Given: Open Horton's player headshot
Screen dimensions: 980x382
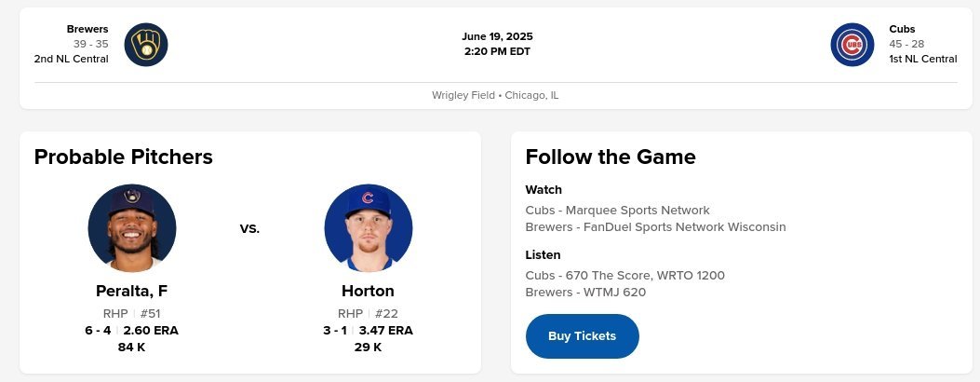Looking at the screenshot, I should [x=369, y=228].
